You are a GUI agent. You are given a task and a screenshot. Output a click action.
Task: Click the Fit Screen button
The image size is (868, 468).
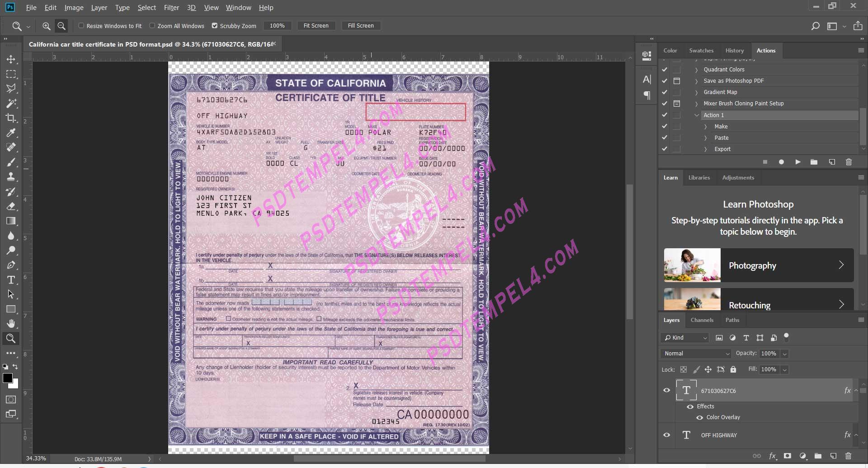coord(316,26)
